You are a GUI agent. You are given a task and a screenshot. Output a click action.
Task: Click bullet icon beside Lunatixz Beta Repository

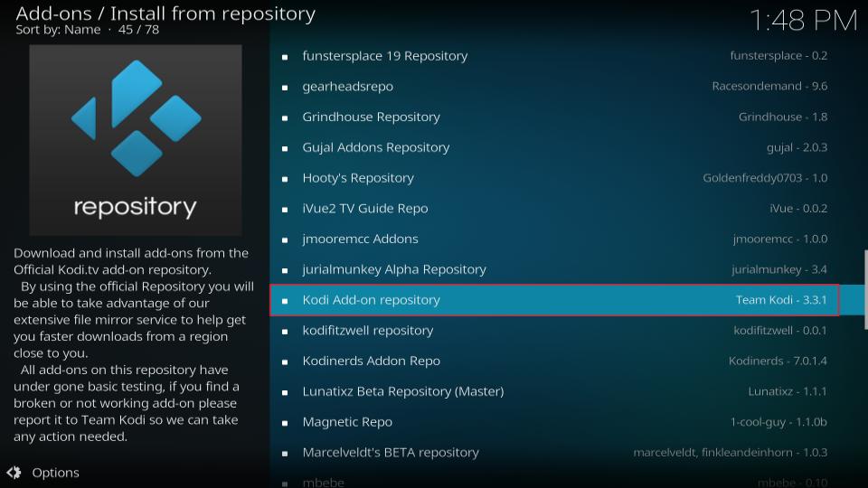[285, 392]
